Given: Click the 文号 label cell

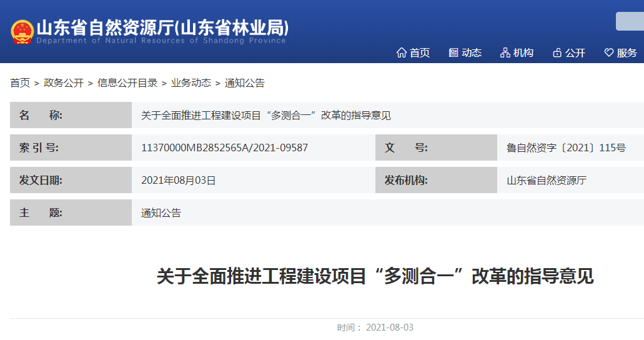Looking at the screenshot, I should pyautogui.click(x=436, y=147).
